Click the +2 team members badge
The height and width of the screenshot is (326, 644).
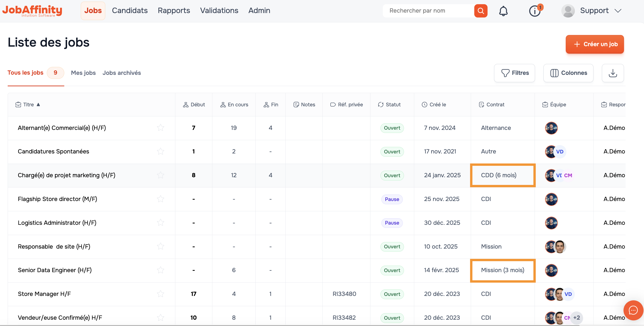tap(576, 317)
